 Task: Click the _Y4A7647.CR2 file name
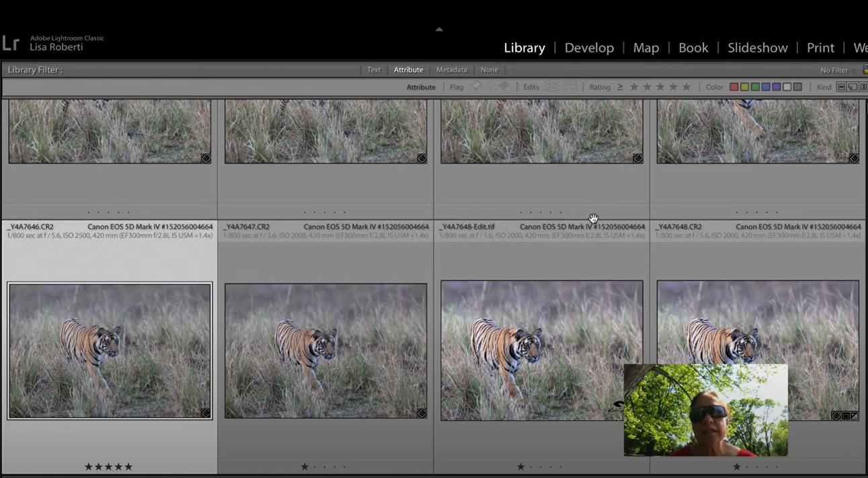(246, 227)
